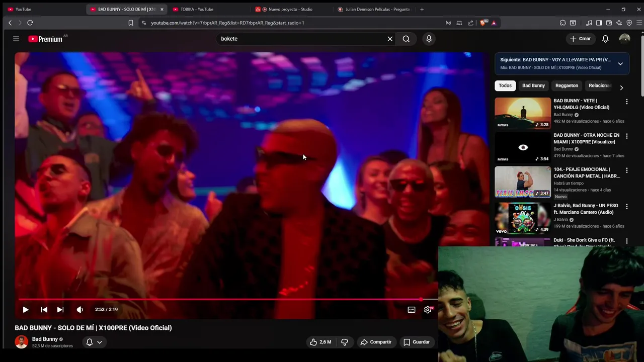
Task: Reload the page with the refresh icon
Action: [x=30, y=23]
